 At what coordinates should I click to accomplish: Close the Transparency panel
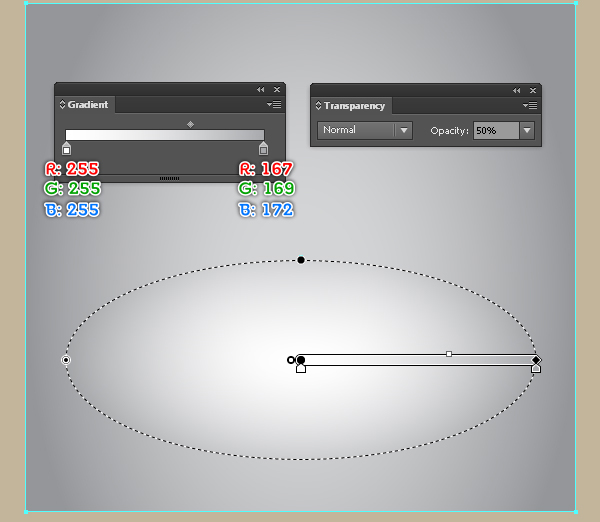(x=533, y=91)
